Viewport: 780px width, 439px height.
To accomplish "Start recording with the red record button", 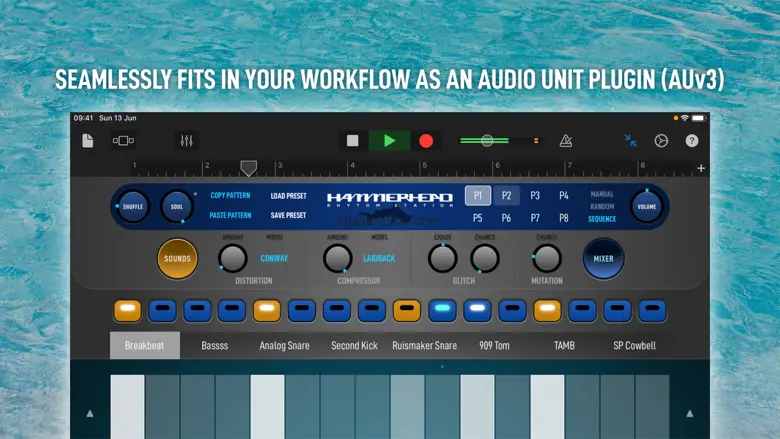I will pos(426,141).
